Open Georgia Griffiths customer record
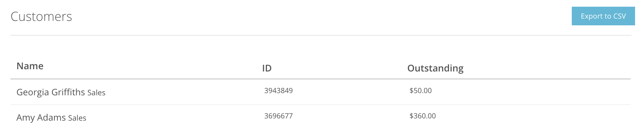Viewport: 644px width, 137px height. pyautogui.click(x=51, y=92)
